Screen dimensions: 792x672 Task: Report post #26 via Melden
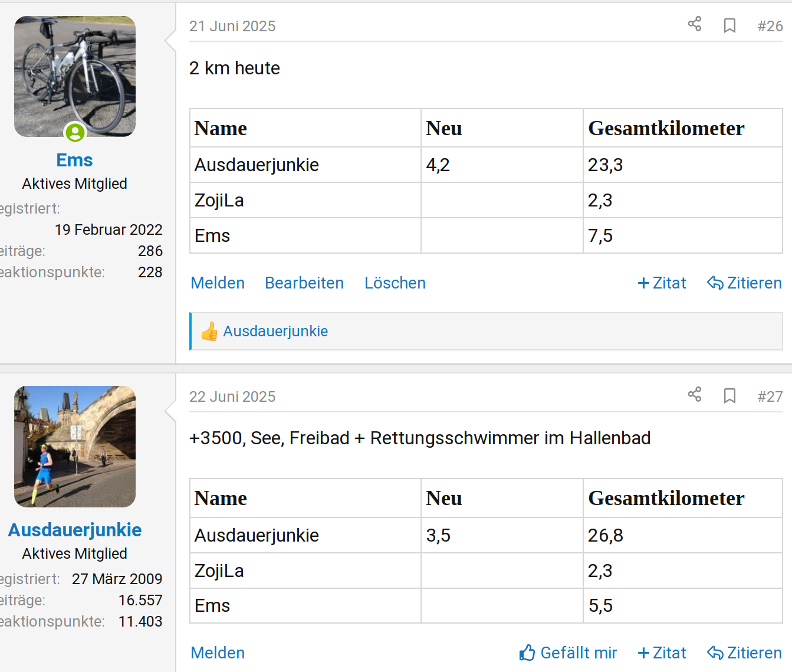[218, 283]
